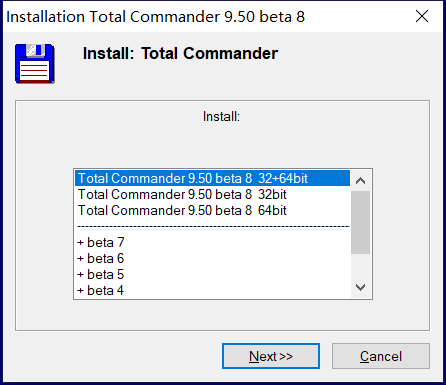Screen dimensions: 446x385
Task: Click empty panel space beneath the list box
Action: (222, 315)
